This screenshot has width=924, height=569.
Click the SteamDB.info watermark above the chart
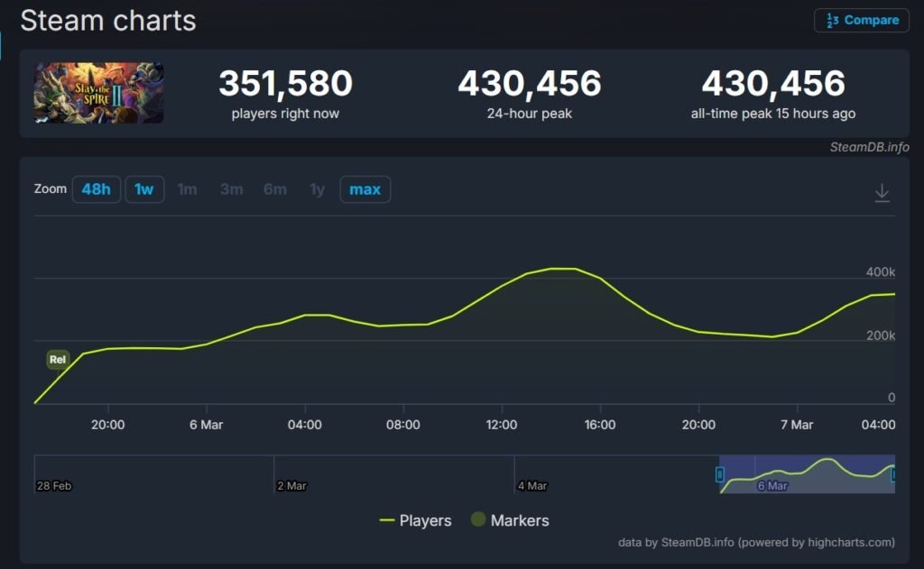click(871, 147)
